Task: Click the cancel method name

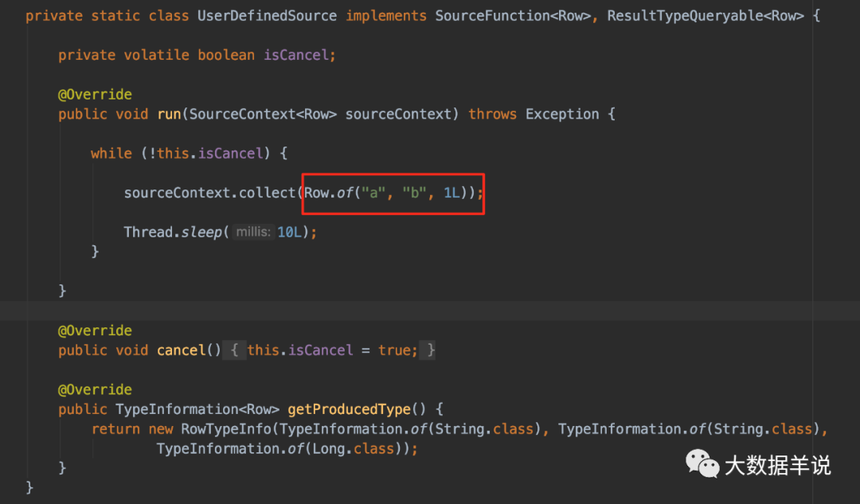Action: (x=181, y=350)
